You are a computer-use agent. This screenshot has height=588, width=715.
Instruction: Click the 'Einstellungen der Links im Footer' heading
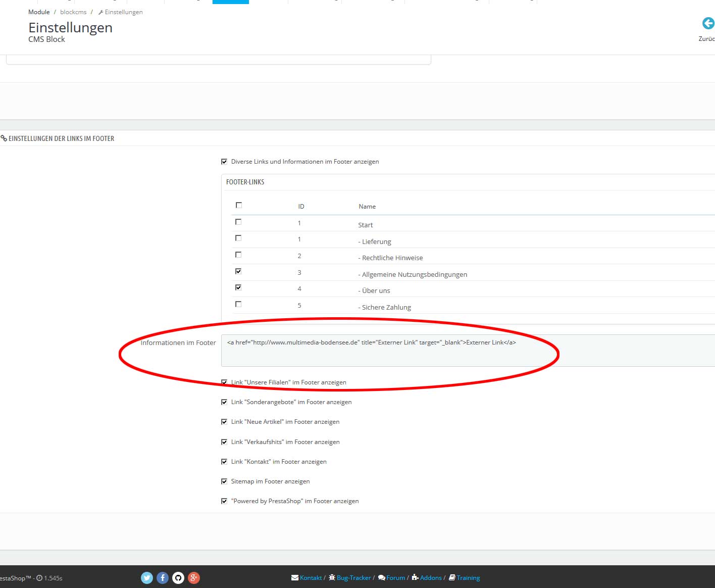tap(61, 138)
